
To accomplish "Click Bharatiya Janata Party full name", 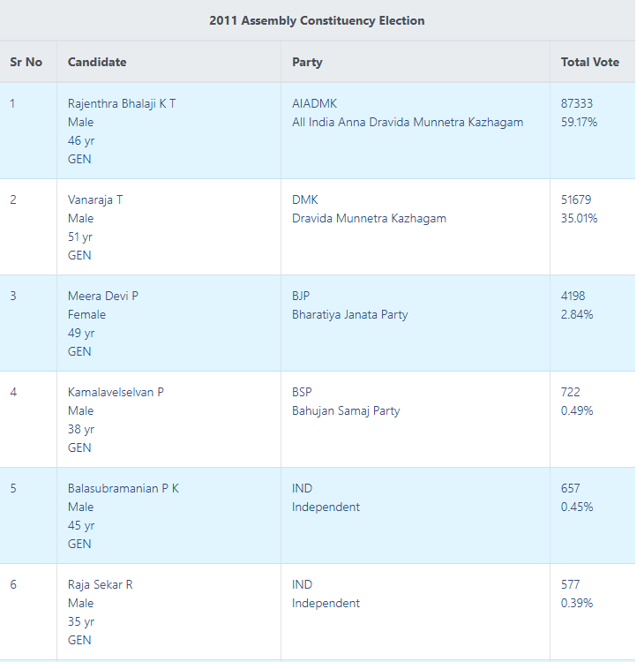I will pyautogui.click(x=350, y=314).
